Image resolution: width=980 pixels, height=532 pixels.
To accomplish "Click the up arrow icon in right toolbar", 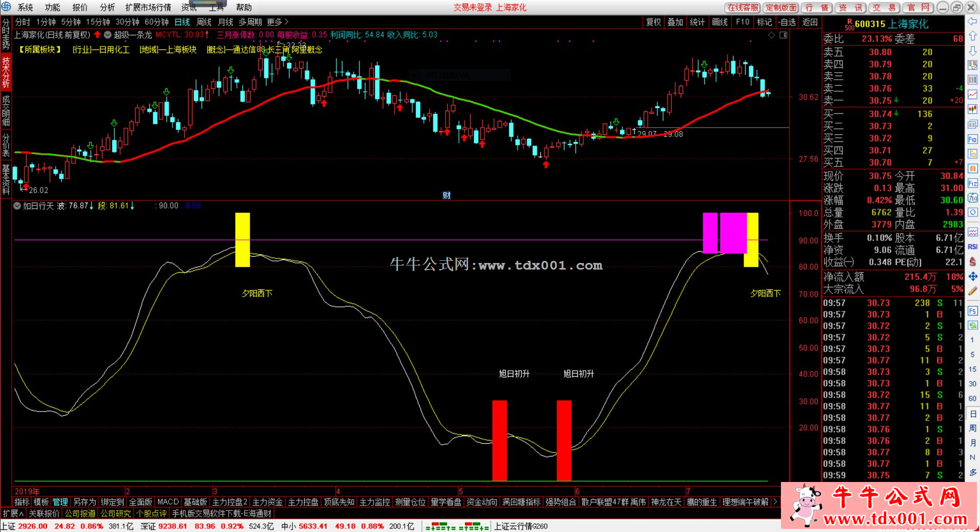I will click(x=972, y=36).
